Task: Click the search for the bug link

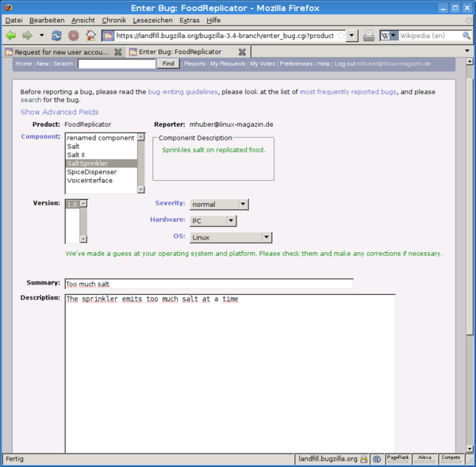Action: click(31, 100)
